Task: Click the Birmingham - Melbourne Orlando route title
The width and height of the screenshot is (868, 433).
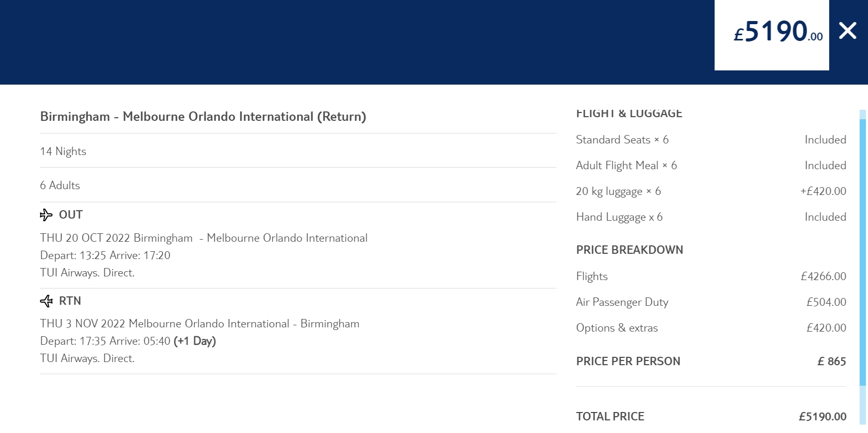Action: tap(203, 117)
